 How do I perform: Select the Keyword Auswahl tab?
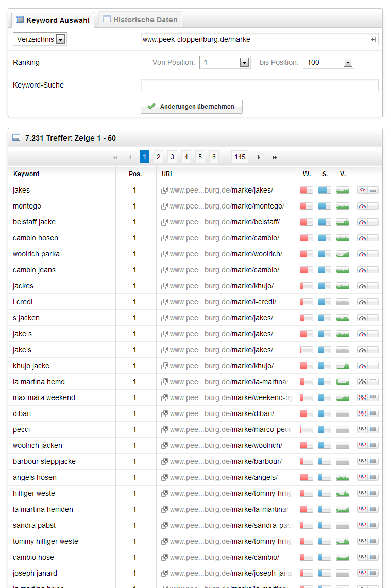tap(52, 20)
